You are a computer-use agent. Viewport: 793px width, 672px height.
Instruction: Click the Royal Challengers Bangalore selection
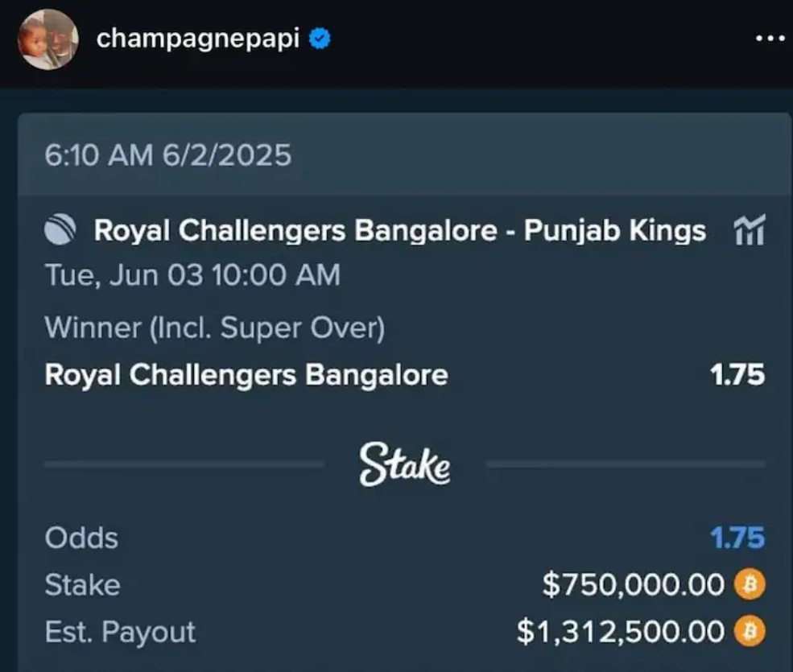coord(246,375)
